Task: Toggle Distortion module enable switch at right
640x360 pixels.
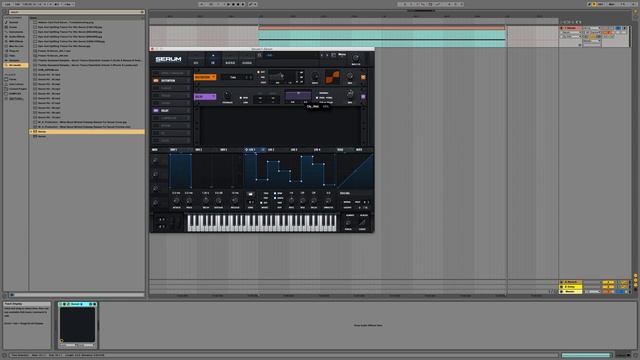Action: [x=363, y=77]
